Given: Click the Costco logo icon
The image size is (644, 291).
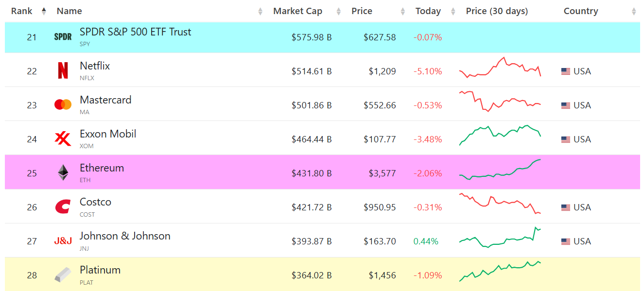Looking at the screenshot, I should pos(63,207).
